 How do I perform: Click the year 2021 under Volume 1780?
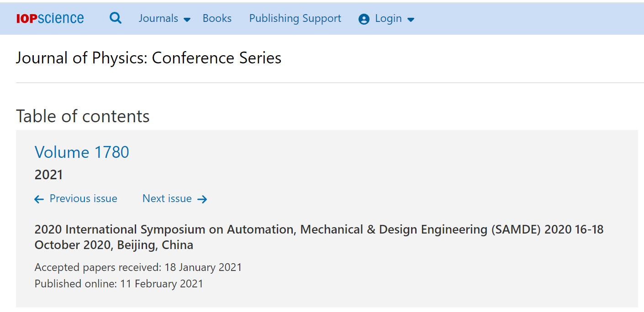pos(49,175)
